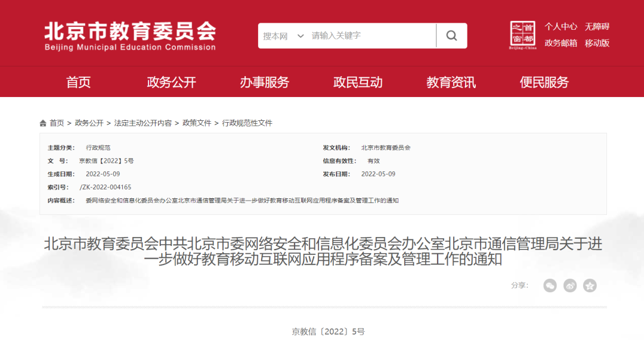Image resolution: width=644 pixels, height=340 pixels.
Task: Click the article headline title
Action: [x=323, y=251]
